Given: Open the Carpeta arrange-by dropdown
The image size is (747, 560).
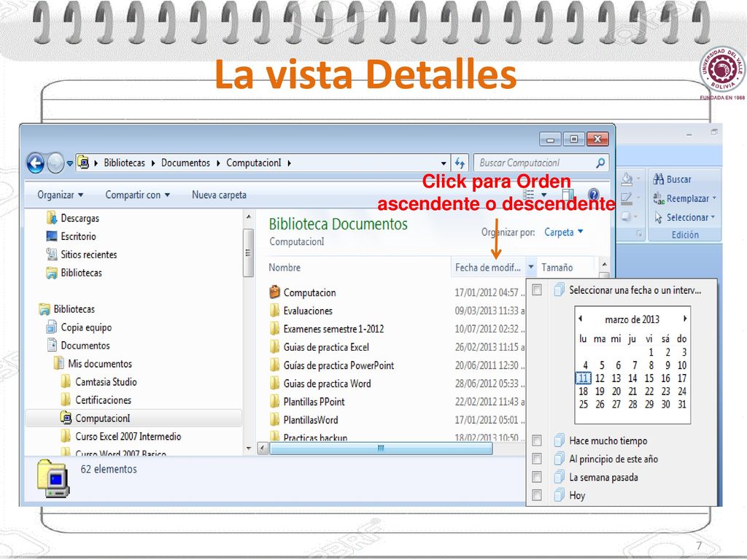Looking at the screenshot, I should click(564, 233).
